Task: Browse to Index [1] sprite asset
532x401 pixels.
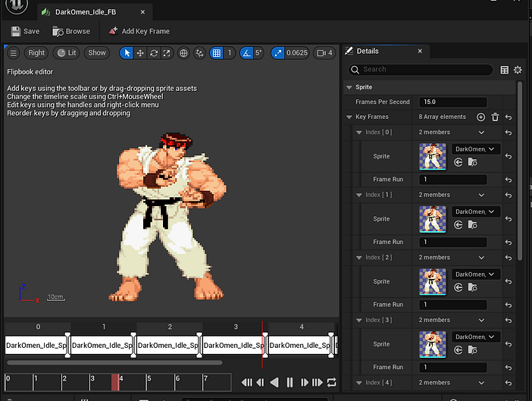Action: tap(472, 225)
